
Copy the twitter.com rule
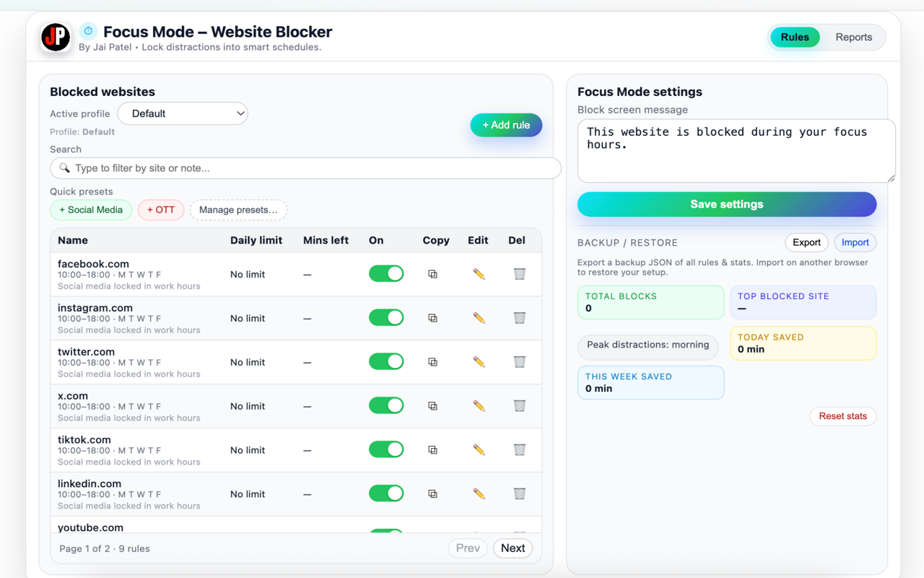point(432,363)
